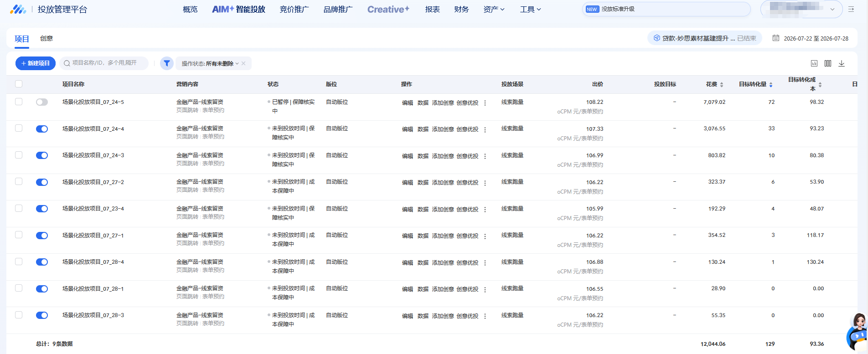
Task: Click the 108.22 bid value
Action: [594, 102]
